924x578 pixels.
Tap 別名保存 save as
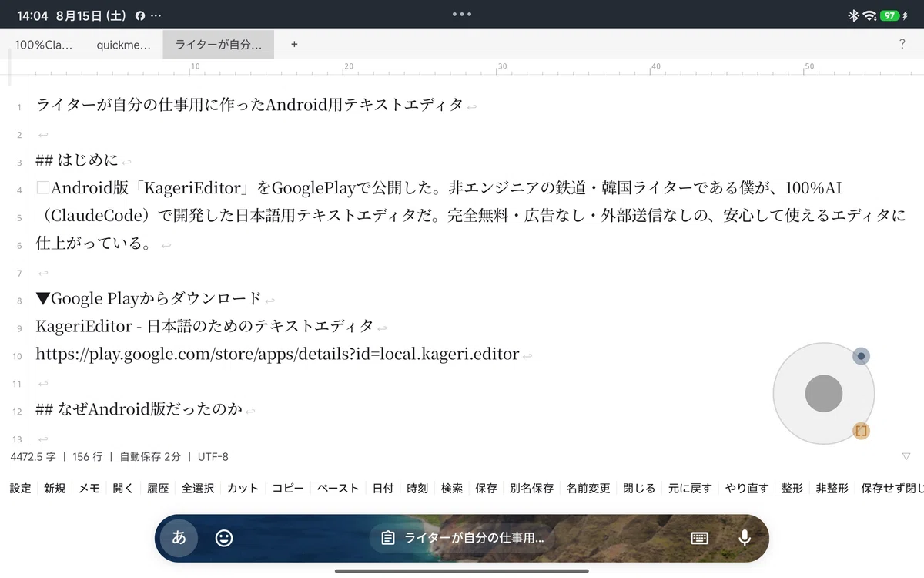(531, 489)
